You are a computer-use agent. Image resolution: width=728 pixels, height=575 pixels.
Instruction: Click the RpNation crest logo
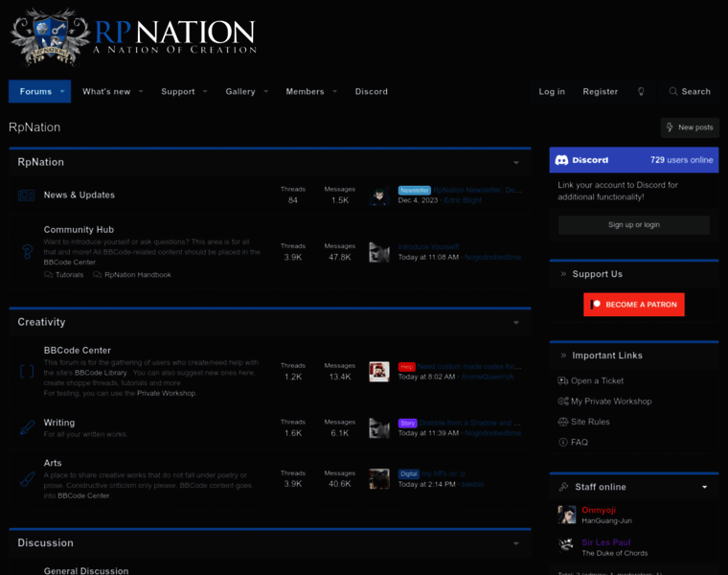(50, 37)
